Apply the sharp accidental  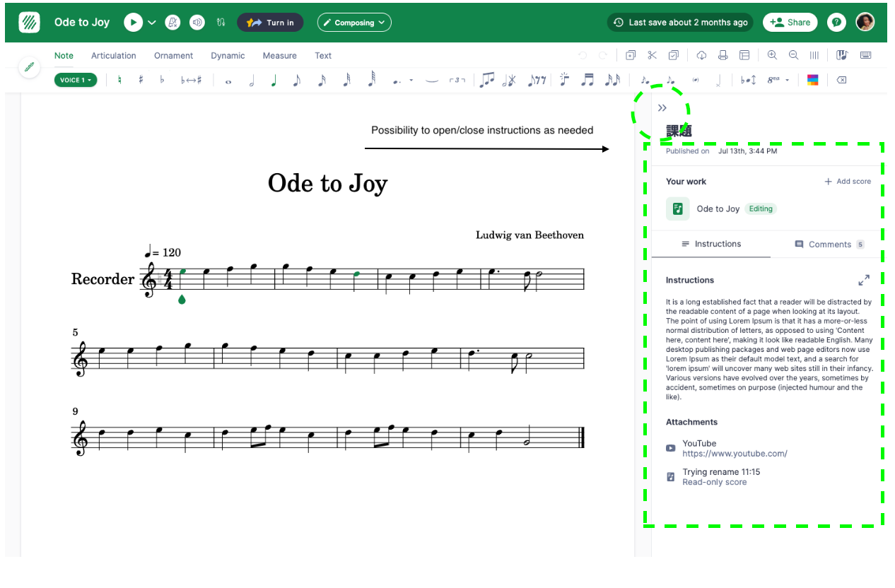[141, 80]
